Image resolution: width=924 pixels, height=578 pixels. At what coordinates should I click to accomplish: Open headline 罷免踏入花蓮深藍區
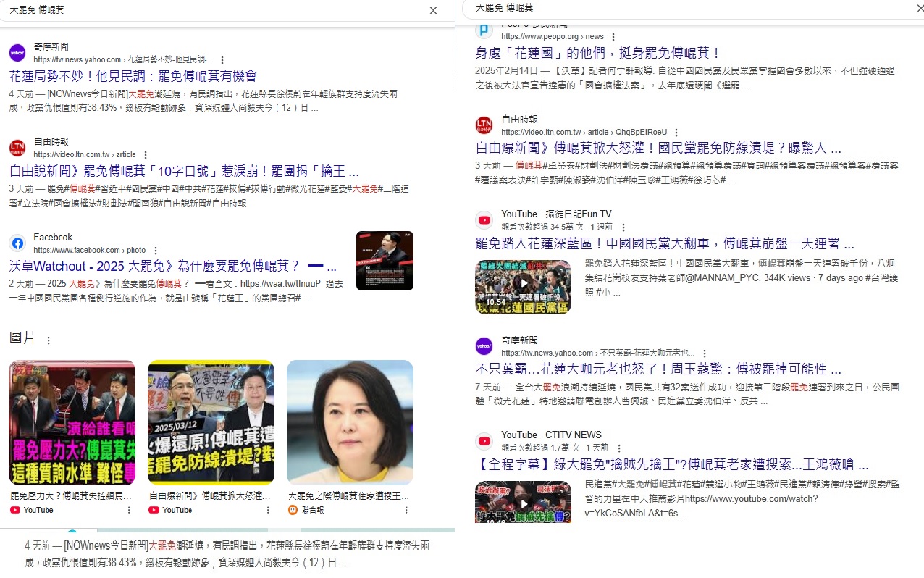pyautogui.click(x=665, y=243)
